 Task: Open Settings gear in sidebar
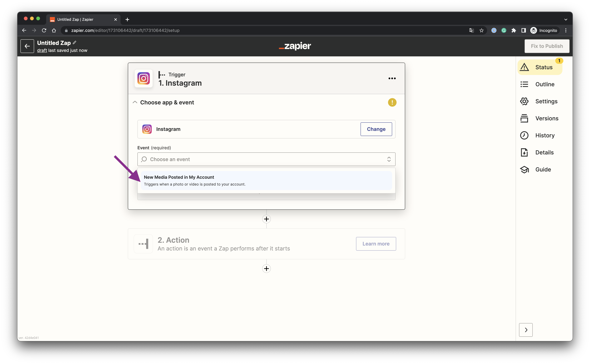(x=524, y=101)
